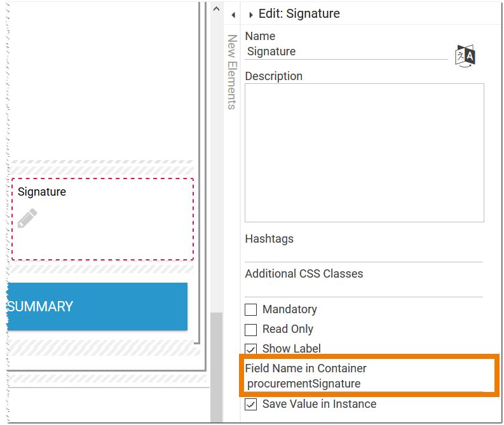Enable the Mandatory checkbox
The height and width of the screenshot is (425, 504).
pyautogui.click(x=251, y=309)
